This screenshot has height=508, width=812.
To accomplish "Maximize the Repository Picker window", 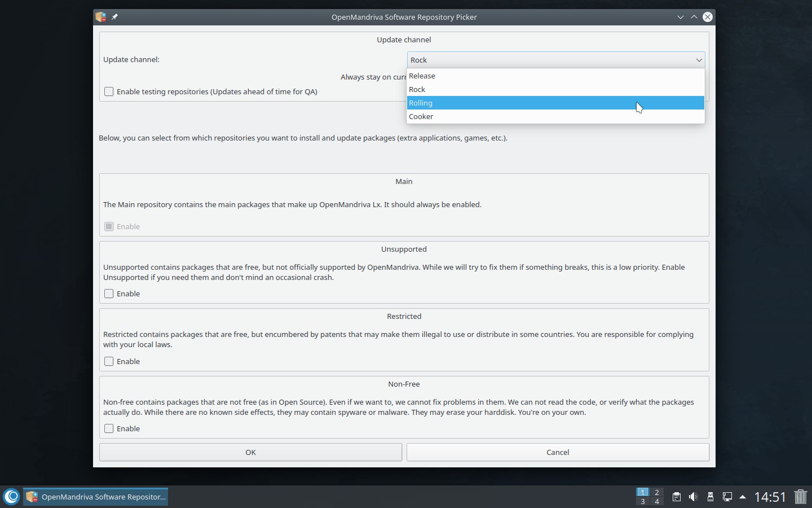I will pyautogui.click(x=694, y=17).
